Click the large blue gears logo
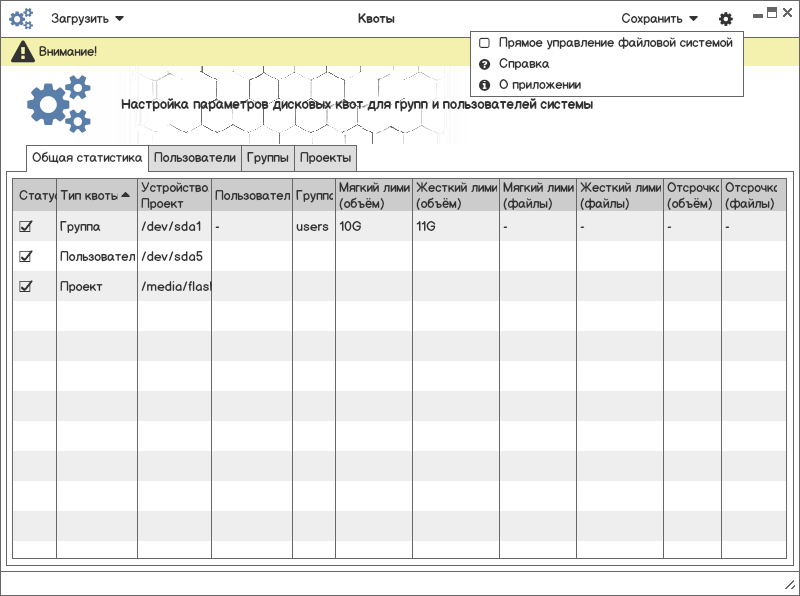This screenshot has height=596, width=800. point(59,104)
